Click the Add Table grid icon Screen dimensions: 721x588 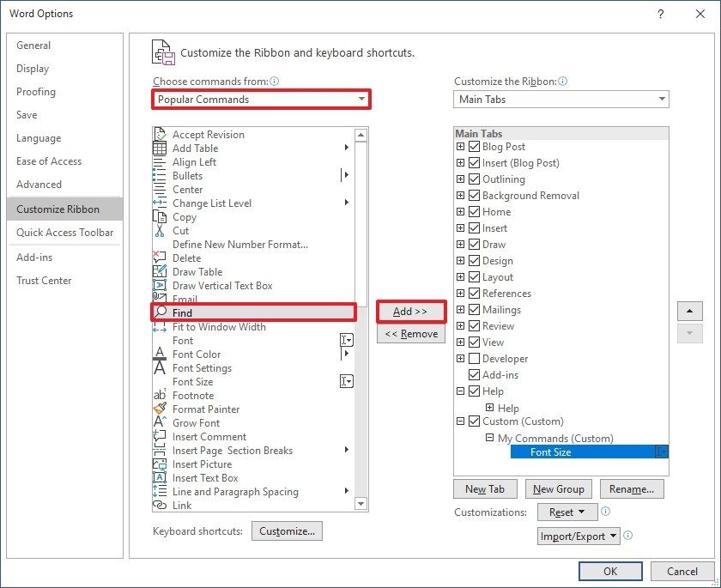pos(160,148)
